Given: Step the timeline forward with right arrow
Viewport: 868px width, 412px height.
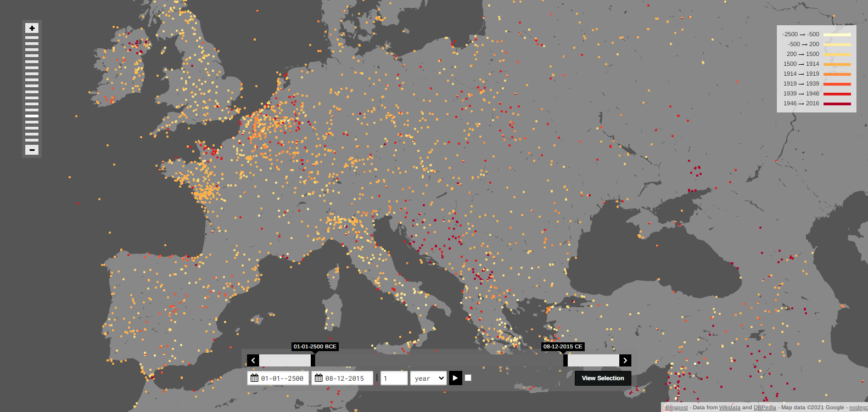Looking at the screenshot, I should [625, 360].
